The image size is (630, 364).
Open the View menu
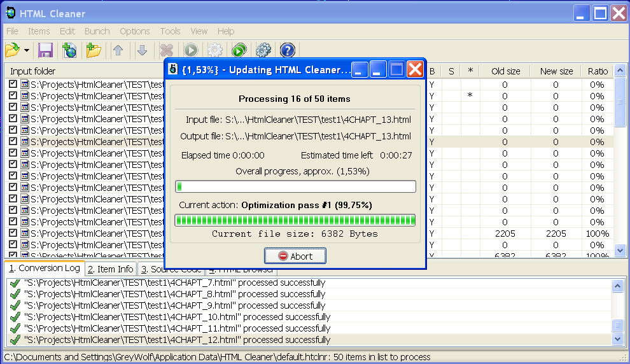tap(199, 31)
